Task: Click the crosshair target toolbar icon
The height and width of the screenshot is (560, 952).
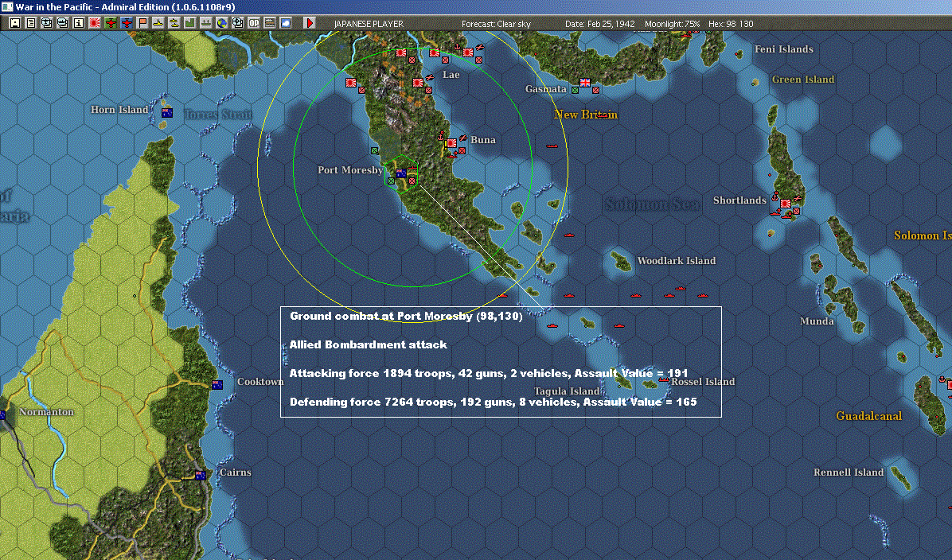Action: tap(237, 23)
